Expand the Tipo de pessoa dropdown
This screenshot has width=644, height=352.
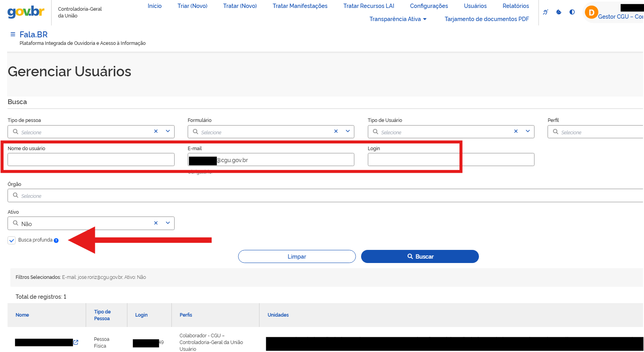[168, 131]
